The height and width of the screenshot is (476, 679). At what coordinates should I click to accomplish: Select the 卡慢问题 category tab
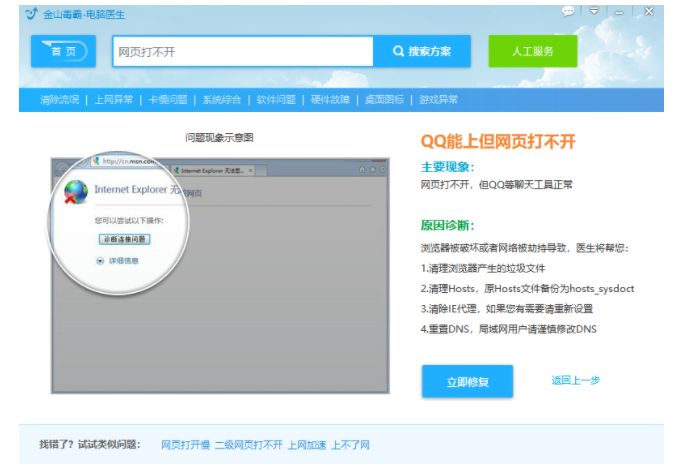168,100
